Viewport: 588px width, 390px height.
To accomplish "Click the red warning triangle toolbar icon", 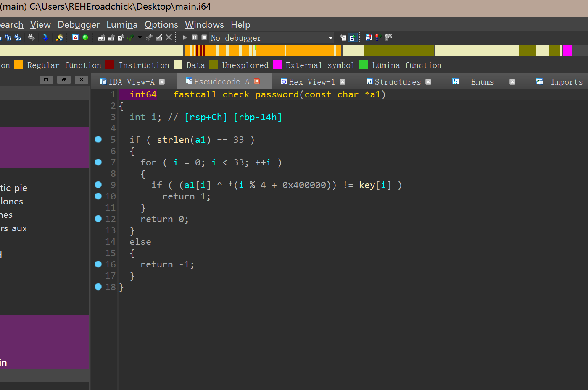I will (x=76, y=37).
